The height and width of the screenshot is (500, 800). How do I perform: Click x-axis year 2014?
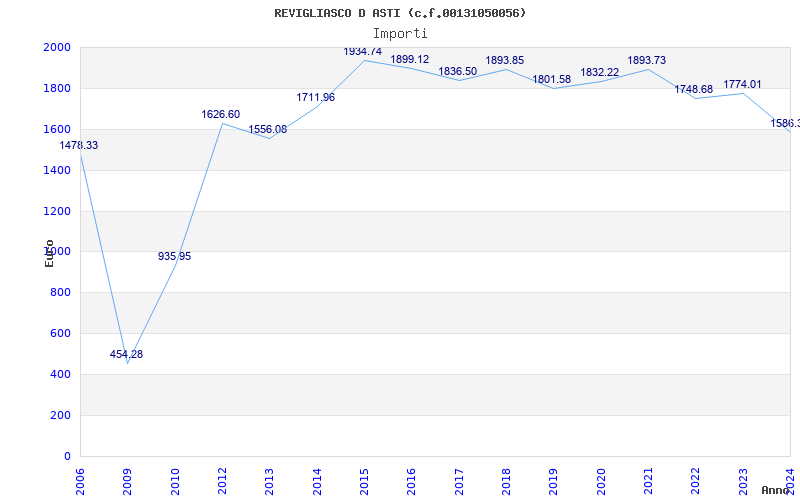[317, 482]
